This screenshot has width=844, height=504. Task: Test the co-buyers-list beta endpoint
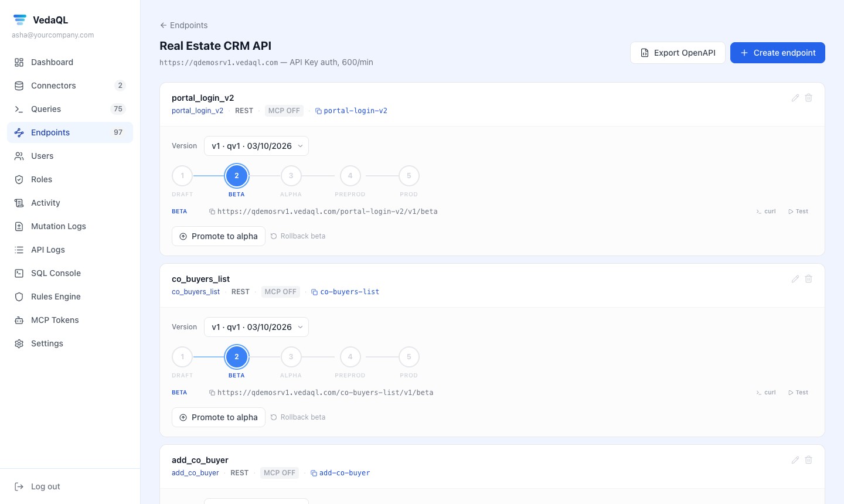pos(798,393)
